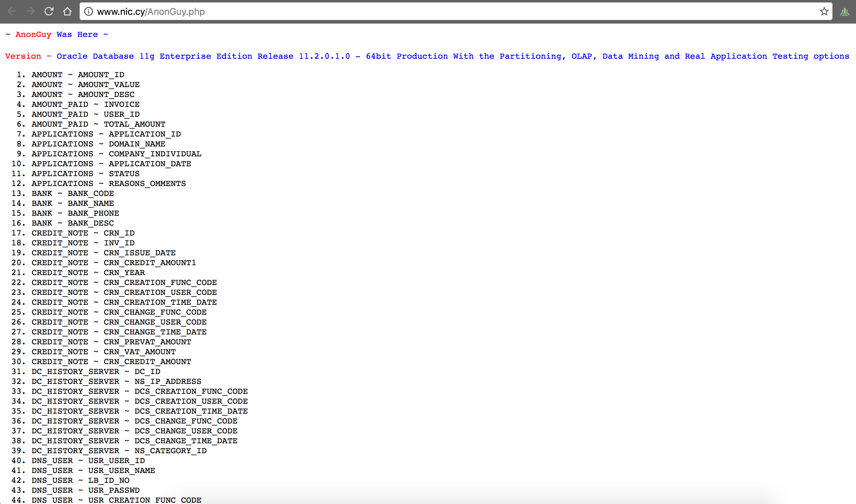Click 'Oracle Database 11g Enterprise Edition' text

coord(154,56)
